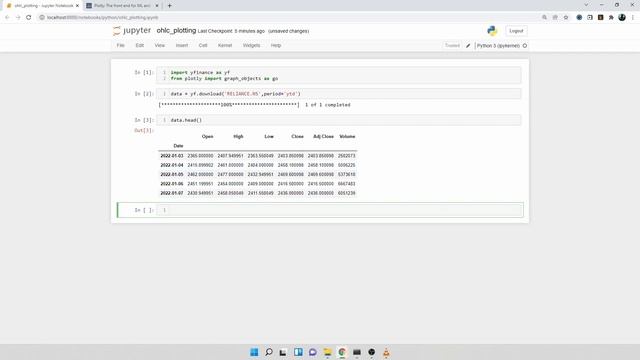The height and width of the screenshot is (360, 640).
Task: Go back with the browser back arrow
Action: (7, 18)
